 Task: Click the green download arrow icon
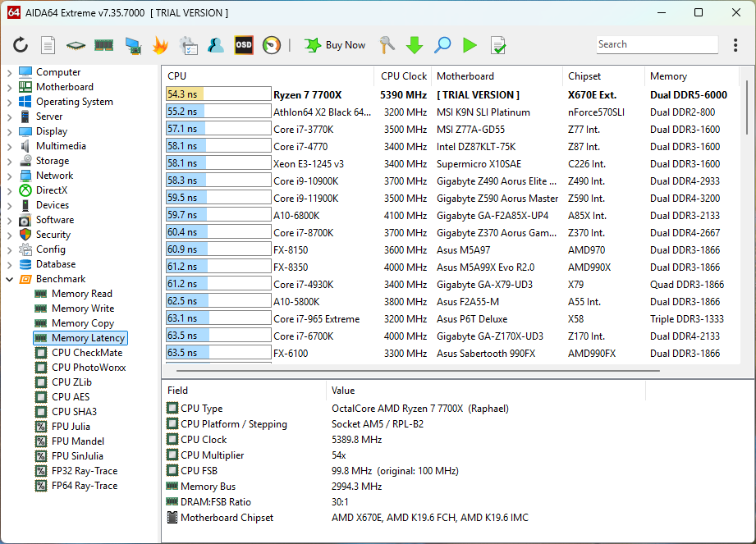[415, 45]
